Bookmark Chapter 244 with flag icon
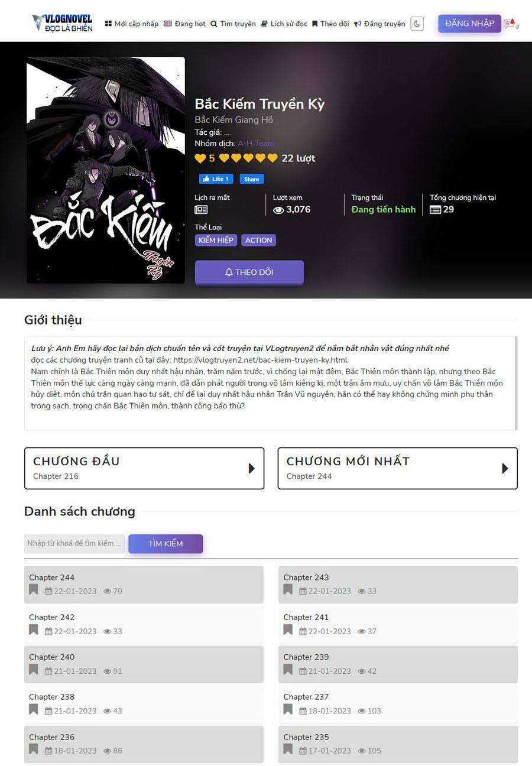Screen dimensions: 532x766 [34, 590]
